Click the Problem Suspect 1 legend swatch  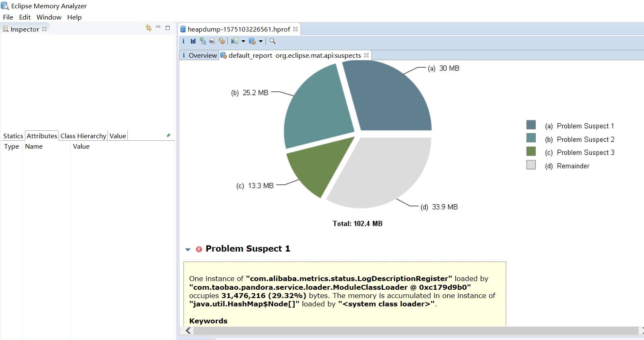(531, 125)
